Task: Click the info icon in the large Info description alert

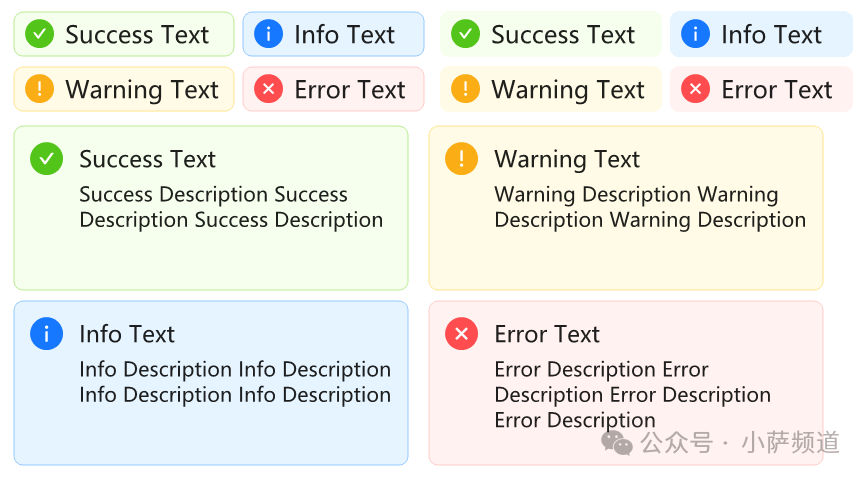Action: (x=47, y=333)
